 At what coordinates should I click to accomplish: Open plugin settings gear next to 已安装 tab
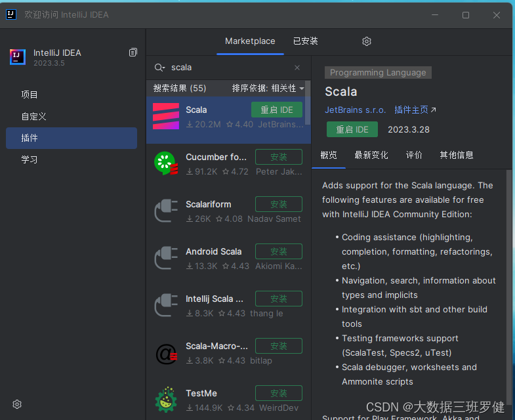tap(367, 41)
